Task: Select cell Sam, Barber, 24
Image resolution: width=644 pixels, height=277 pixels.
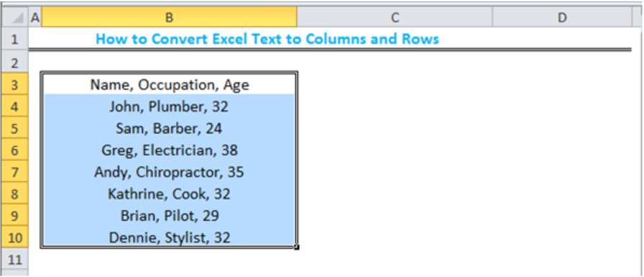Action: click(169, 128)
